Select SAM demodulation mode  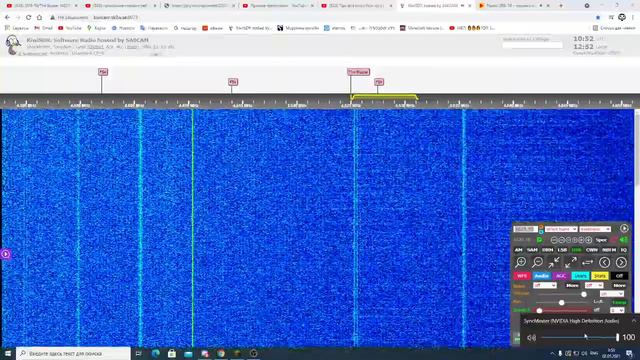click(532, 250)
